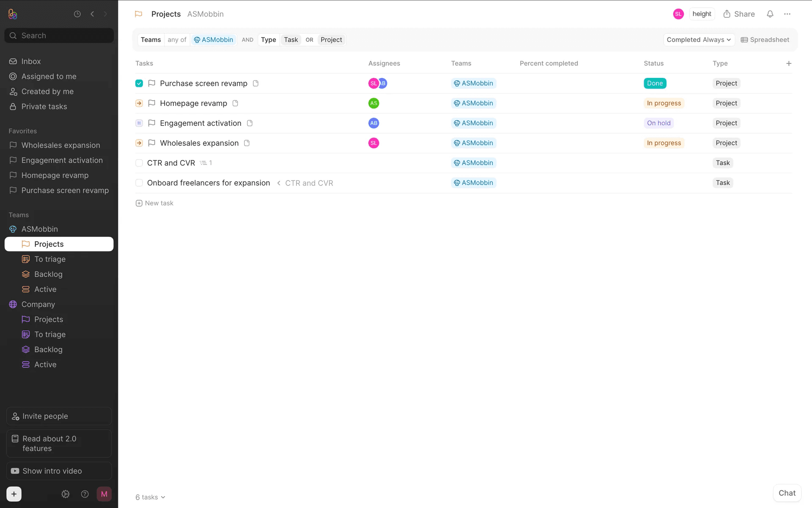Check the CTR and CVR task checkbox

tap(139, 163)
